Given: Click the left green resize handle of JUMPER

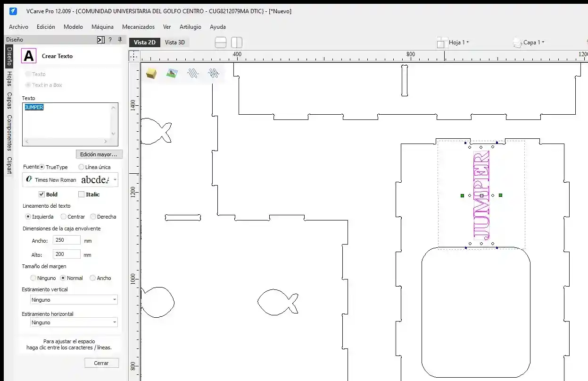Looking at the screenshot, I should [x=462, y=195].
